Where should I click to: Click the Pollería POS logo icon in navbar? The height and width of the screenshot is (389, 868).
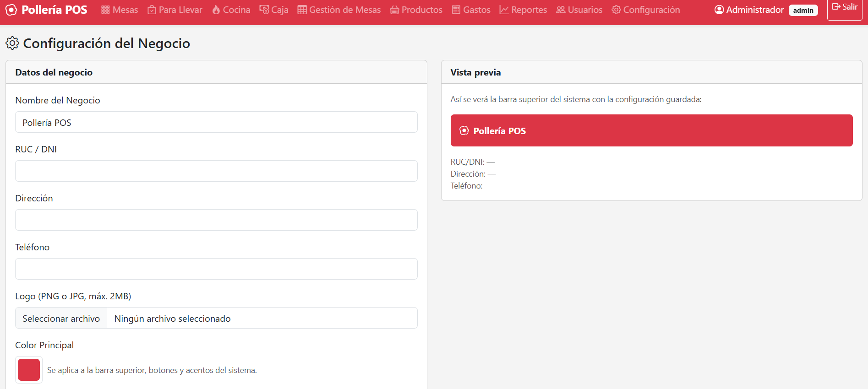11,10
